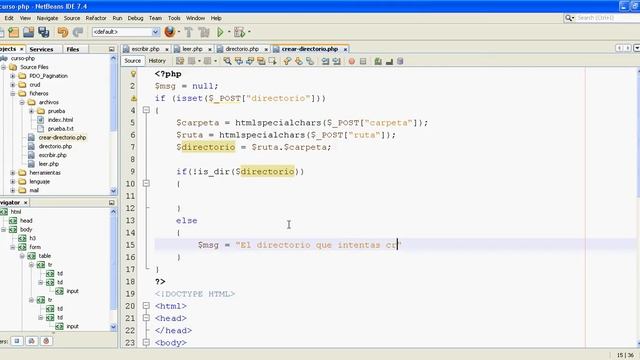The image size is (640, 360).
Task: Collapse the archivos folder
Action: [x=22, y=102]
